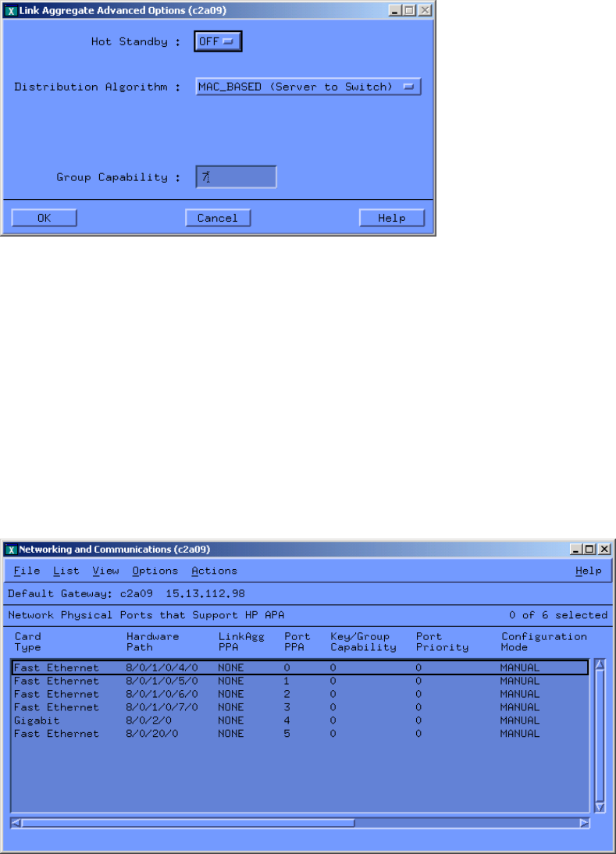Click the Port PPA column header

pos(297,642)
